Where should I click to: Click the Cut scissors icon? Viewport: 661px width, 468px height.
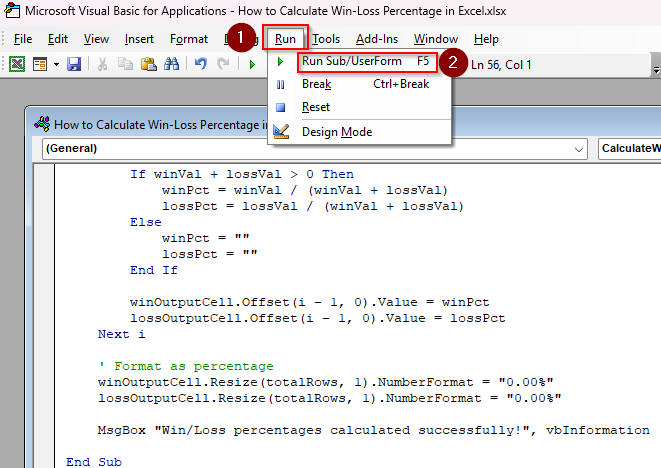coord(102,64)
